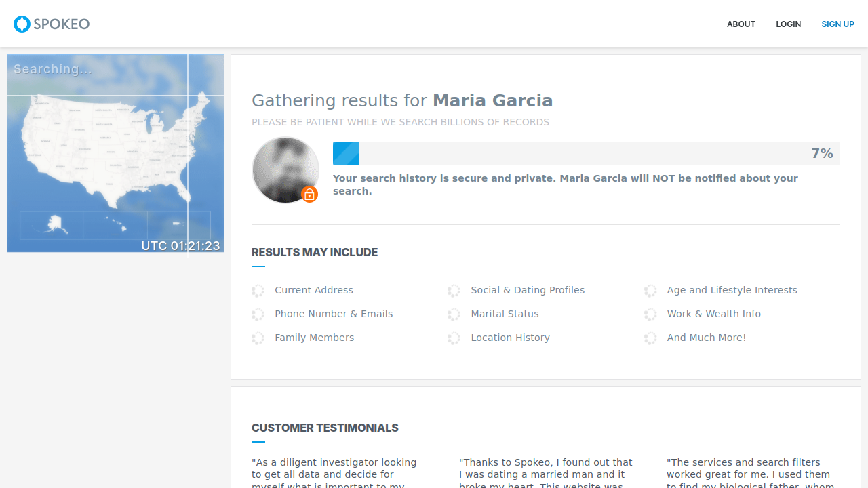
Task: Click spinner icon beside Social & Dating Profiles
Action: click(x=454, y=291)
